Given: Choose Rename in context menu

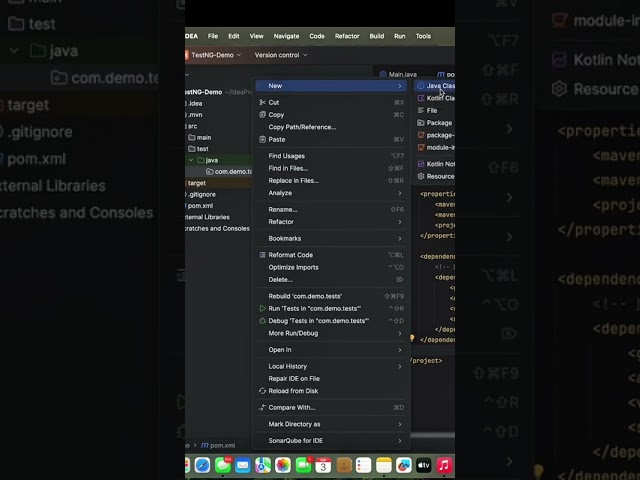Looking at the screenshot, I should [331, 209].
